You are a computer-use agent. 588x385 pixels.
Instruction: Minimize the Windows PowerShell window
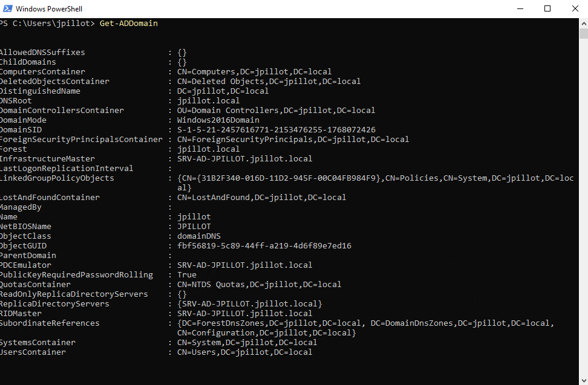click(x=520, y=8)
